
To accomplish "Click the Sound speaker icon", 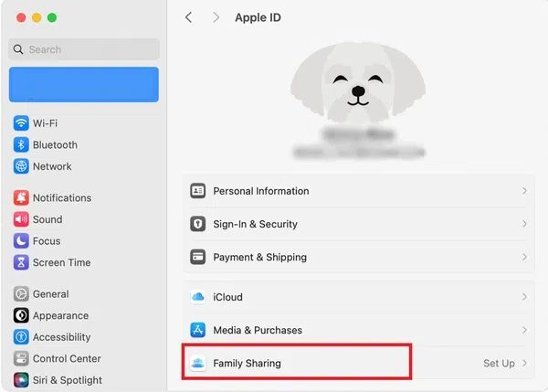I will (x=21, y=219).
